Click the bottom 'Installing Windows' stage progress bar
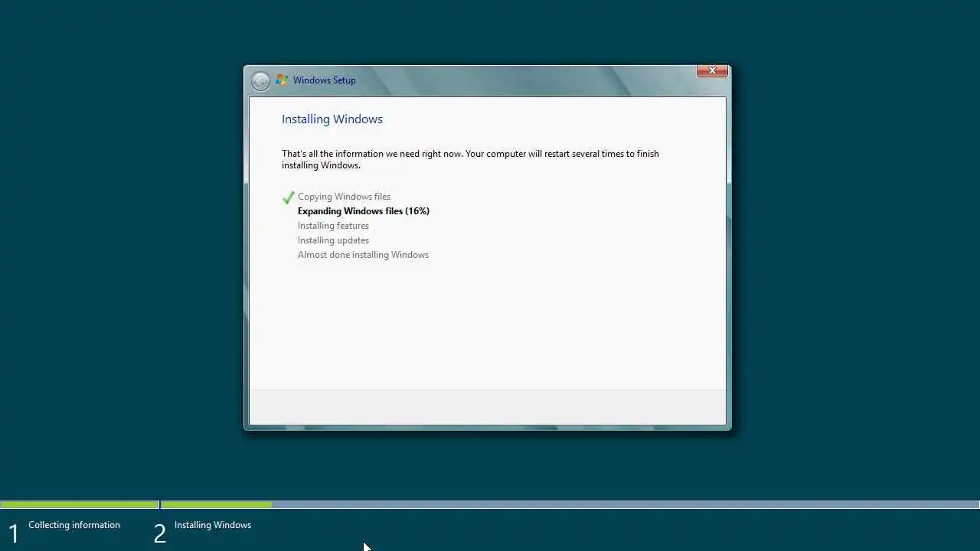 (x=570, y=505)
